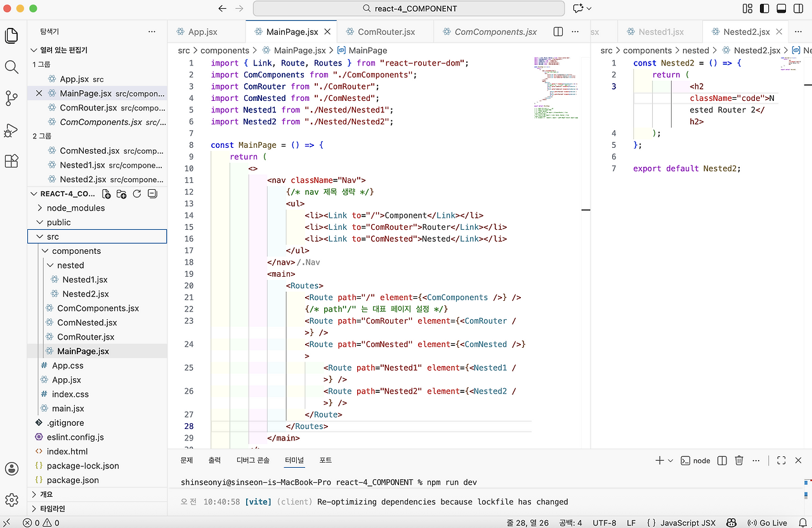812x528 pixels.
Task: Click the UTF-8 encoding indicator
Action: [605, 523]
